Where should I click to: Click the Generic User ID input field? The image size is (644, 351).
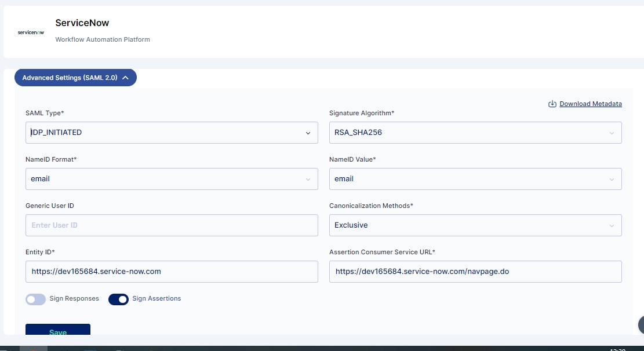point(172,225)
